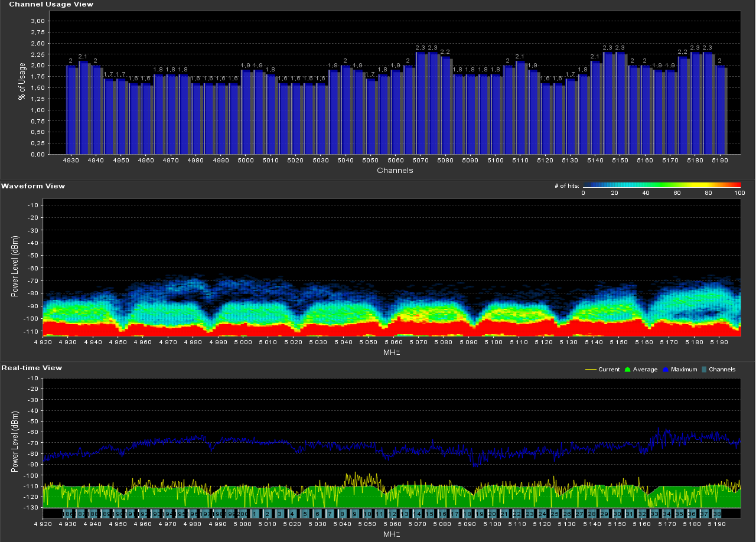Select channel 200 marker on channel strip

tap(242, 514)
